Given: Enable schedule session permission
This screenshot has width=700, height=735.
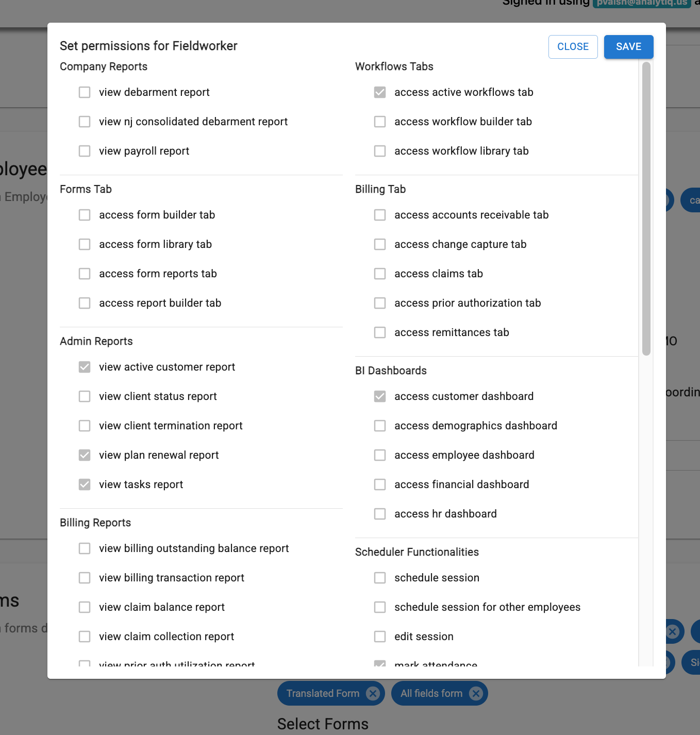Looking at the screenshot, I should 380,578.
